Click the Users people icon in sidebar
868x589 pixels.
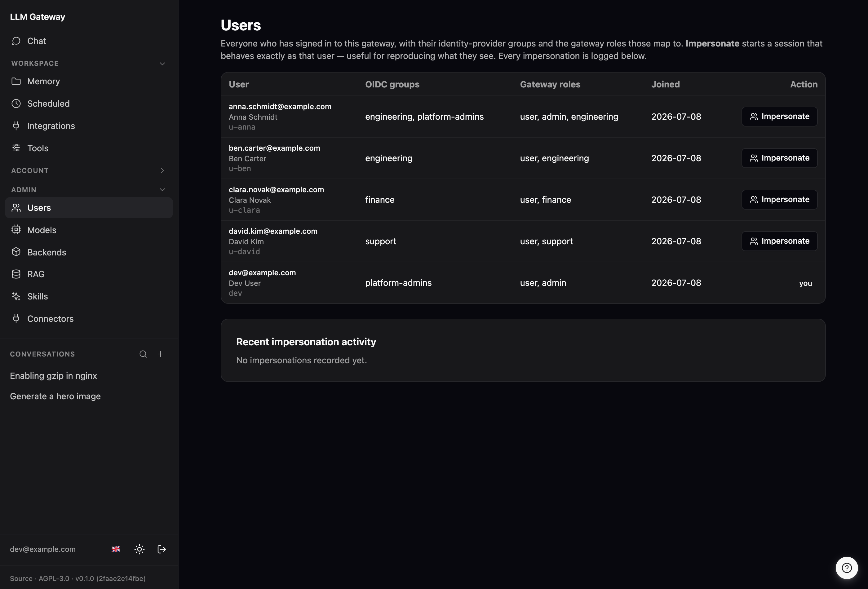tap(16, 208)
